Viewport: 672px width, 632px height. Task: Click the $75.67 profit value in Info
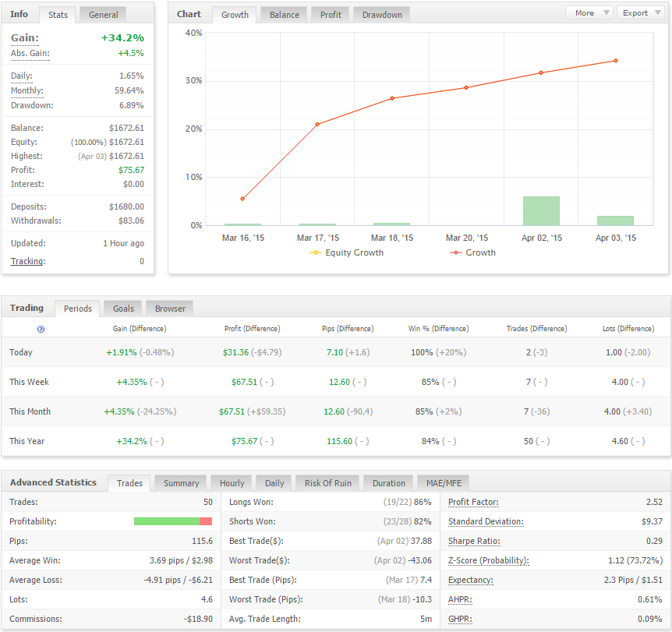tap(131, 170)
